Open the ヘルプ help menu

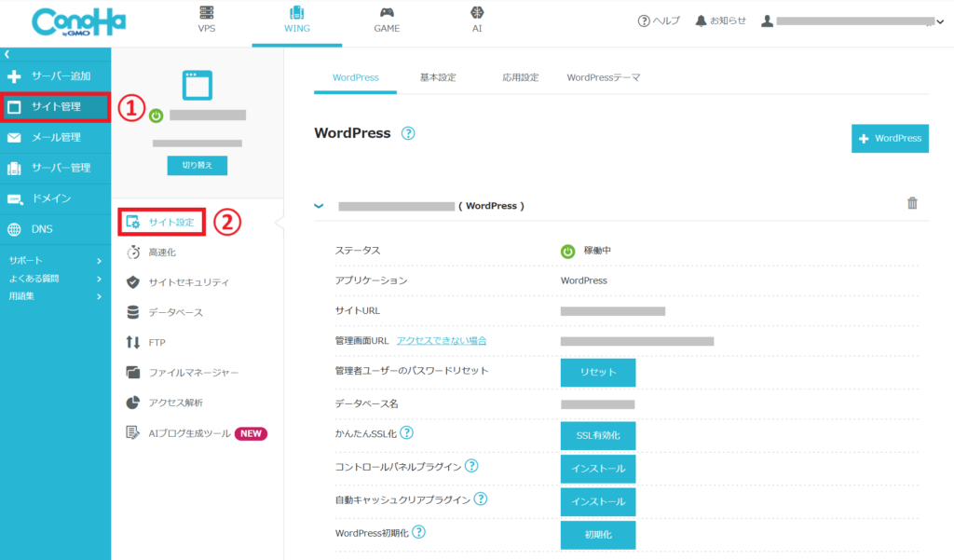pyautogui.click(x=659, y=20)
